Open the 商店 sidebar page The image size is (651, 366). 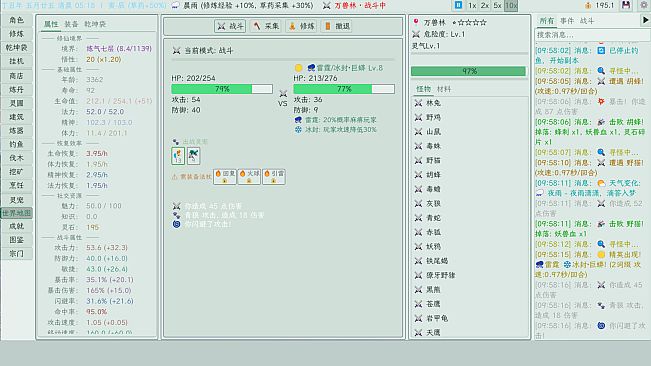click(x=17, y=76)
